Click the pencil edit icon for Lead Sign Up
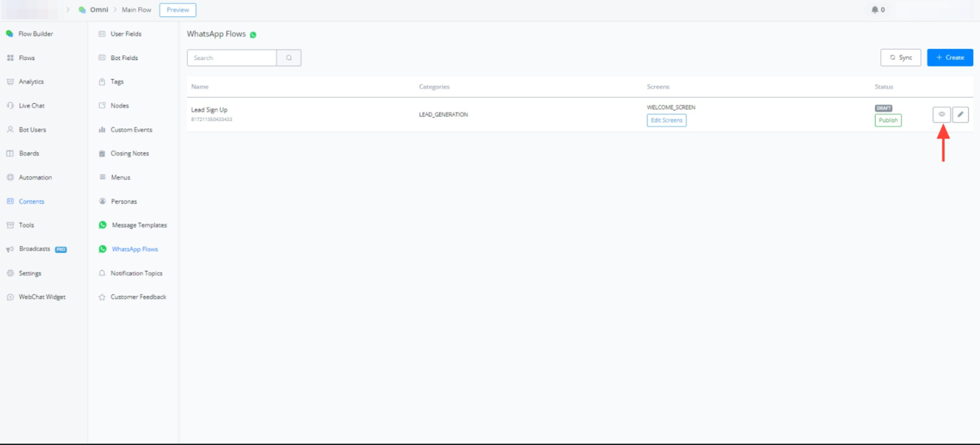 pos(960,115)
